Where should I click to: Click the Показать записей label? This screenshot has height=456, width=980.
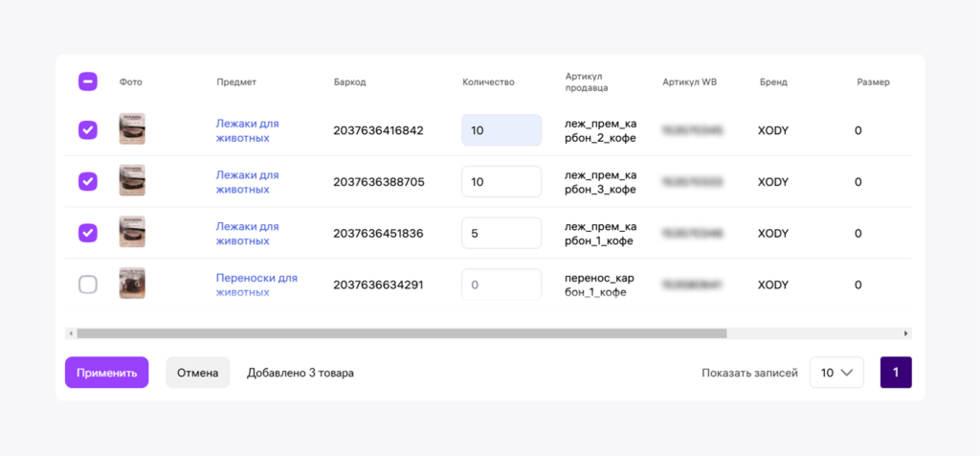[750, 373]
